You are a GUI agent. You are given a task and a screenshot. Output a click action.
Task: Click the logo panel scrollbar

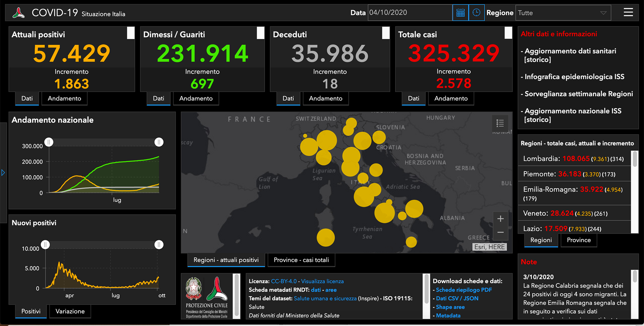point(237,296)
